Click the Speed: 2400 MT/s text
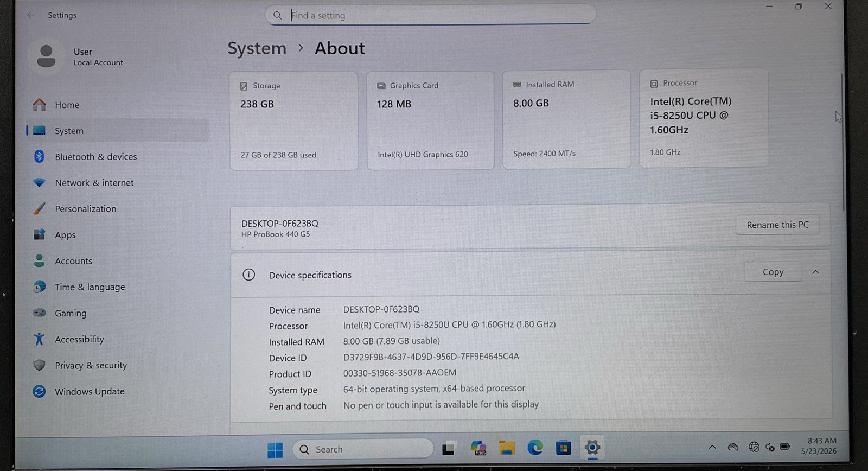 (x=544, y=154)
